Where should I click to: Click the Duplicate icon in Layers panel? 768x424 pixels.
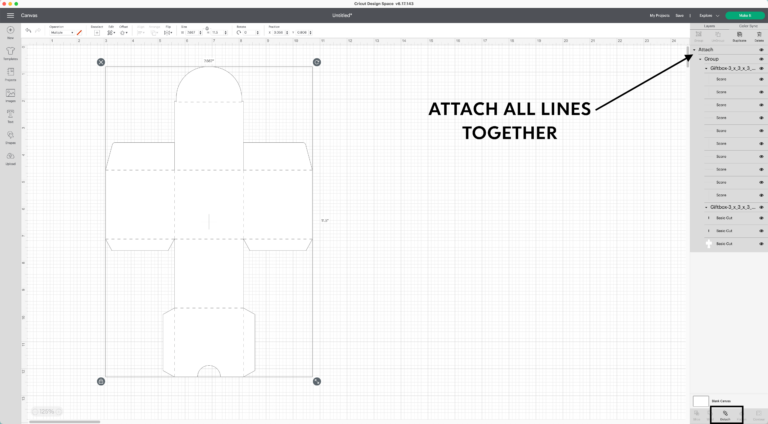[740, 36]
